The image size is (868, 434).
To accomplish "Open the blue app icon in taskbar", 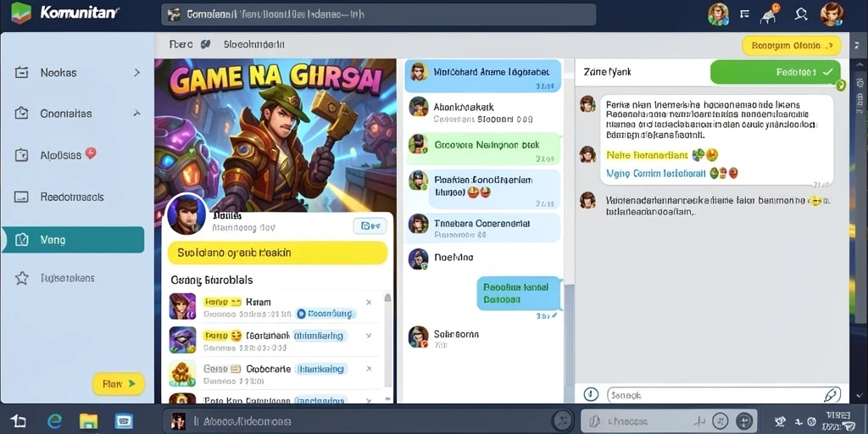I will tap(124, 420).
